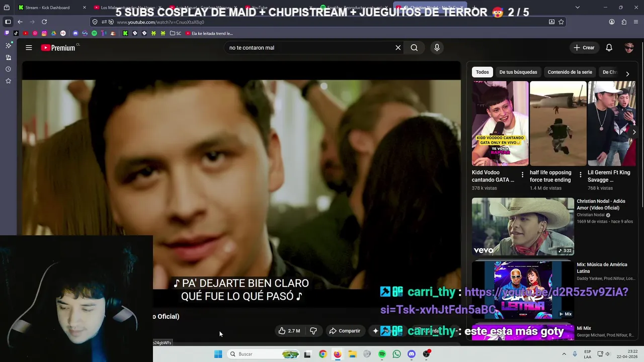644x362 pixels.
Task: View tracking protection shield in the address bar
Action: [x=95, y=22]
